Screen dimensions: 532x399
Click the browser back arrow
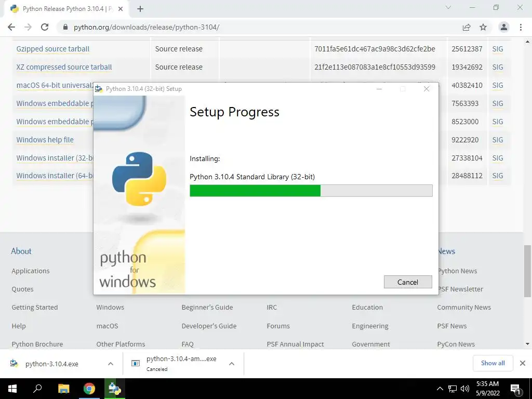tap(11, 27)
